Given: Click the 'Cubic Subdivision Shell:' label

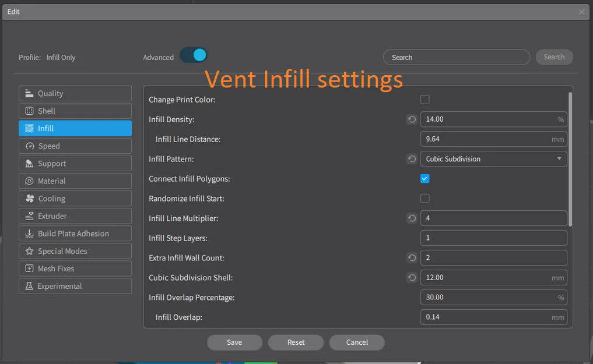Looking at the screenshot, I should pyautogui.click(x=191, y=278).
